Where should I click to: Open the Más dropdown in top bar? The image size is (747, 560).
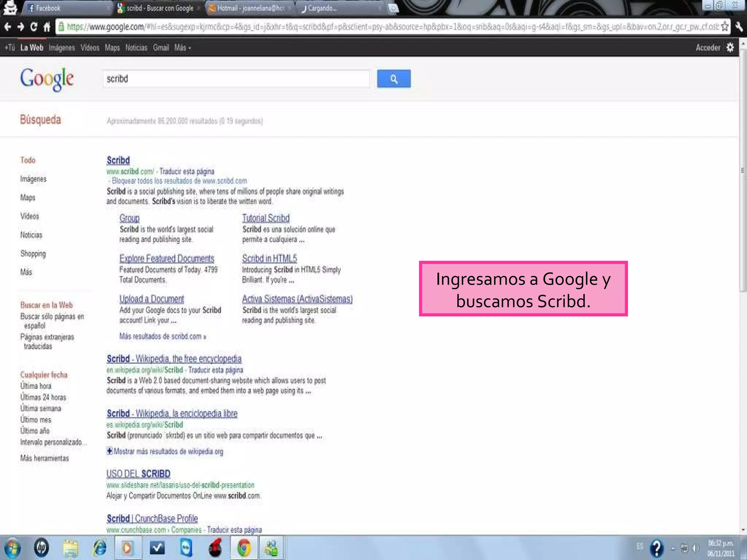click(182, 48)
